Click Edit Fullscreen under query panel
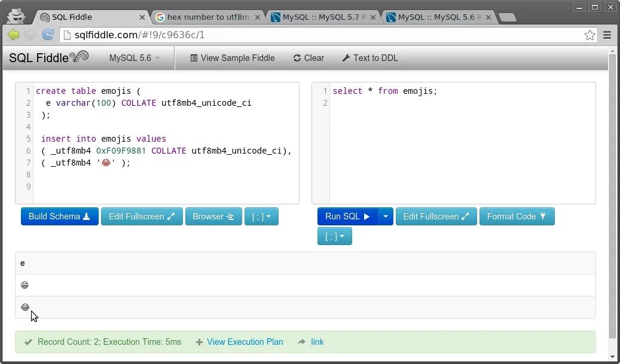The image size is (620, 364). 436,216
